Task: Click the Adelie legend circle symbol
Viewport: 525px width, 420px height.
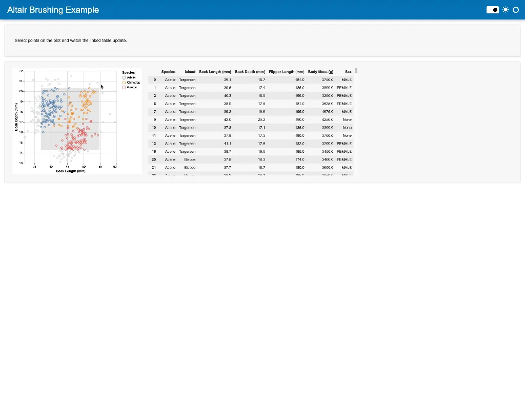Action: tap(124, 77)
